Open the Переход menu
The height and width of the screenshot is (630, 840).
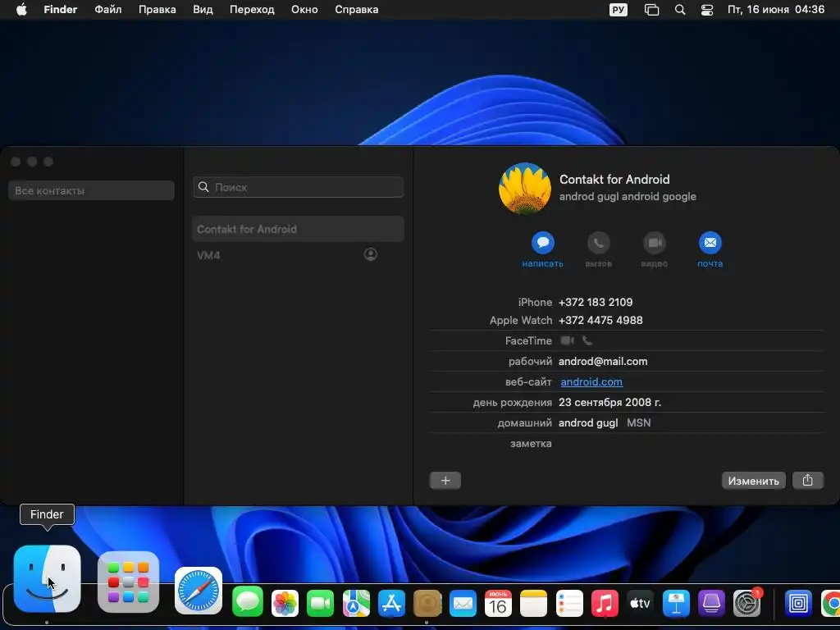[252, 10]
